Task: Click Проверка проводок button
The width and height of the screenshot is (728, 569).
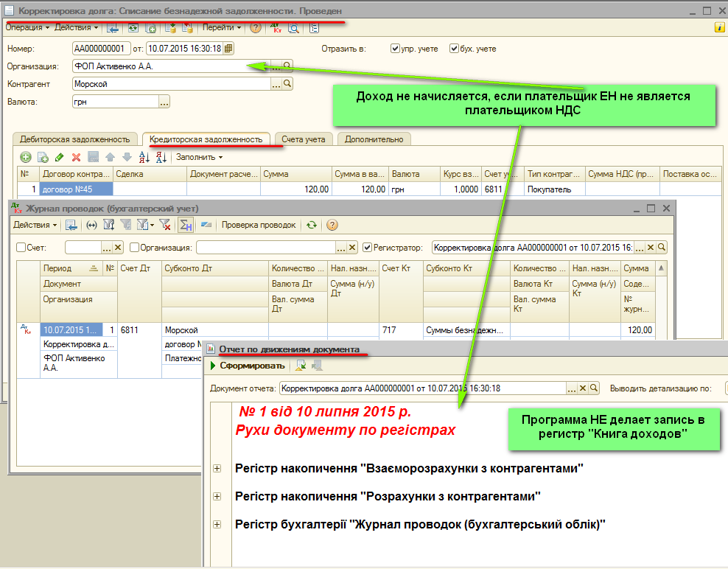Action: [259, 225]
